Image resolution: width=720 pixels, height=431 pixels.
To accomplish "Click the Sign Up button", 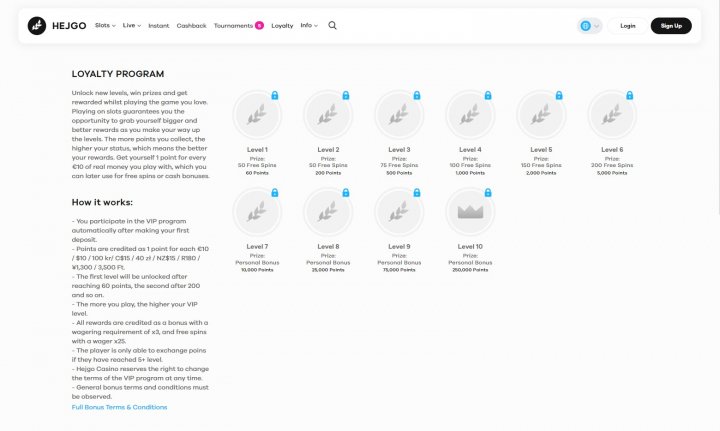I will click(x=671, y=26).
